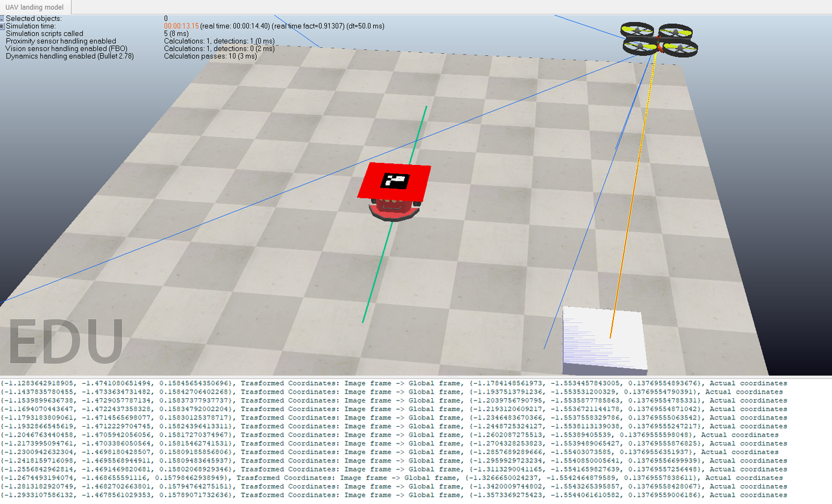
Task: Click console line starting with -1.1694070443647
Action: 394,409
